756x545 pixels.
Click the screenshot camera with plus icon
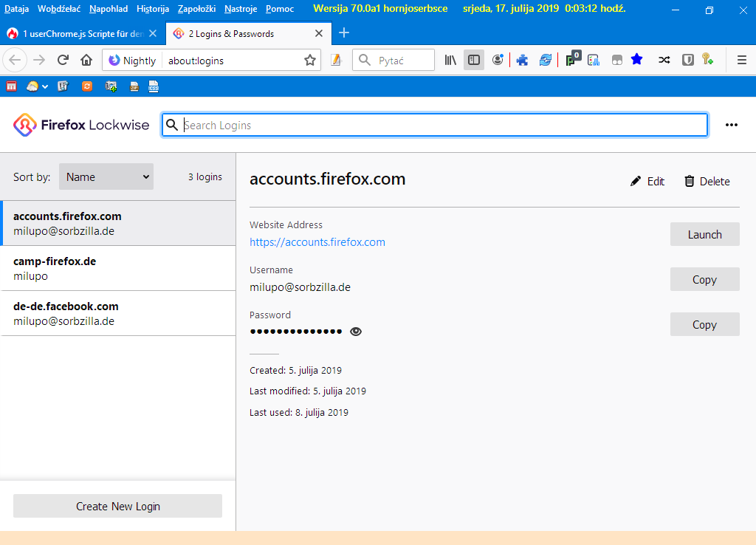point(111,86)
